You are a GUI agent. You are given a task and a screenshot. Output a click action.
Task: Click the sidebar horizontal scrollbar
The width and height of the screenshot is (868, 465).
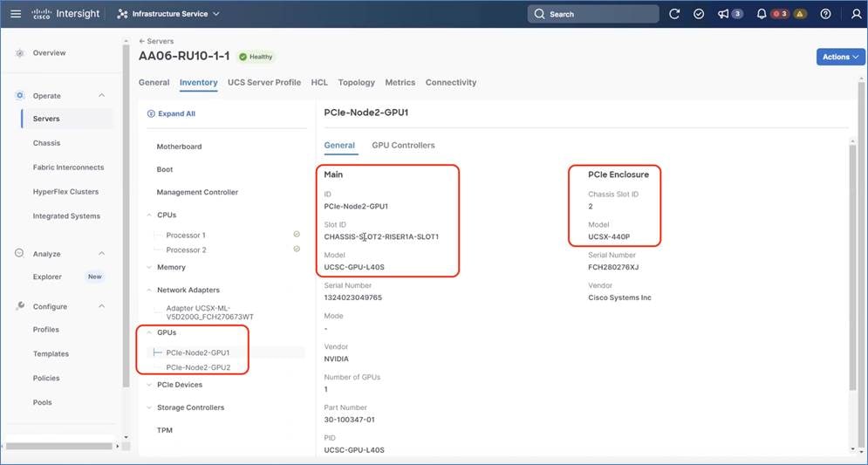58,446
